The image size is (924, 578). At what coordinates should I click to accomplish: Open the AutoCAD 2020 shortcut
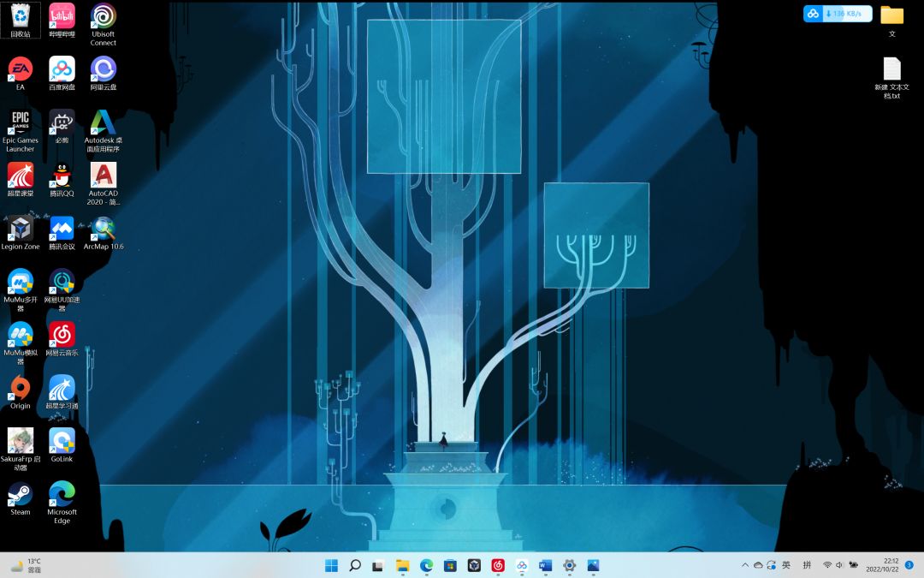pos(104,184)
